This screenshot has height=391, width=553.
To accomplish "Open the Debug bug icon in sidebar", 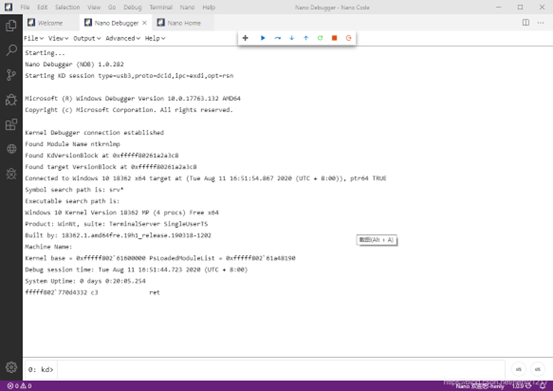I will click(11, 100).
